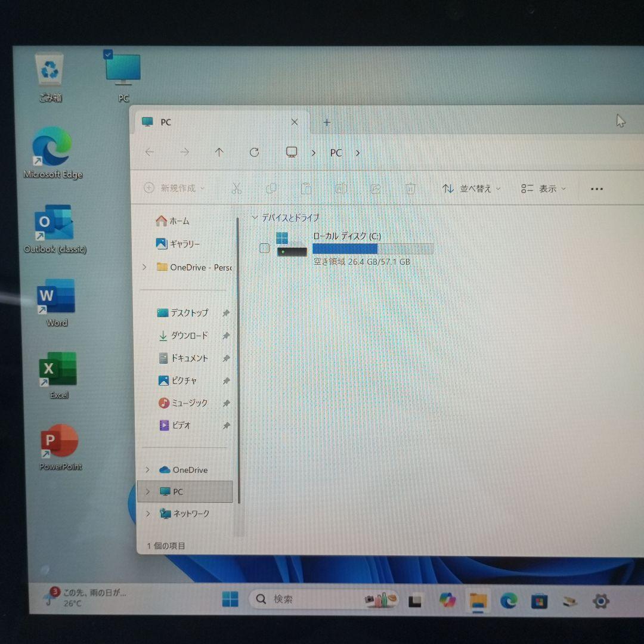This screenshot has width=644, height=644.
Task: Click Microsoft Edge icon in taskbar
Action: pyautogui.click(x=509, y=600)
